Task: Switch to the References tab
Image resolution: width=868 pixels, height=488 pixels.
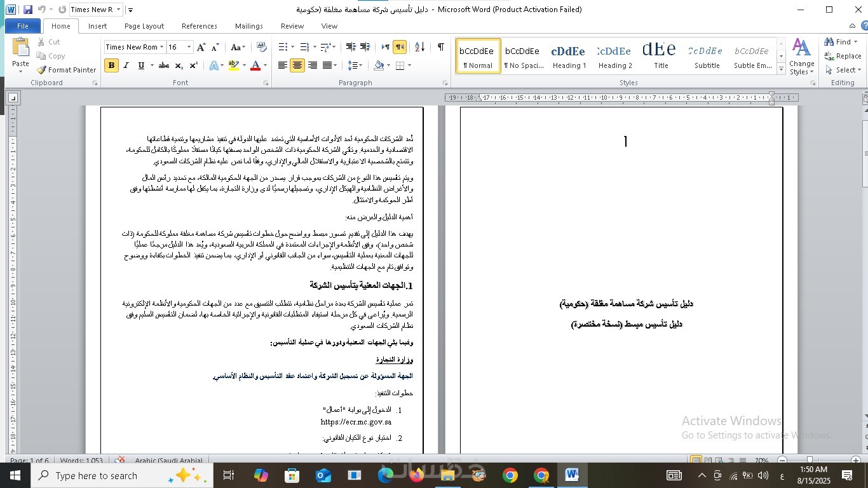Action: pyautogui.click(x=200, y=26)
